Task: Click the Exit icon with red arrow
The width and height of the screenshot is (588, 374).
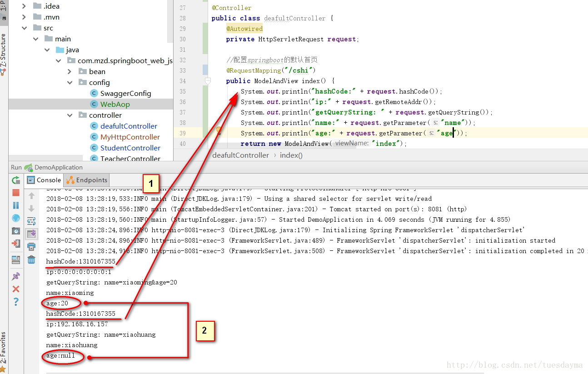Action: 16,244
